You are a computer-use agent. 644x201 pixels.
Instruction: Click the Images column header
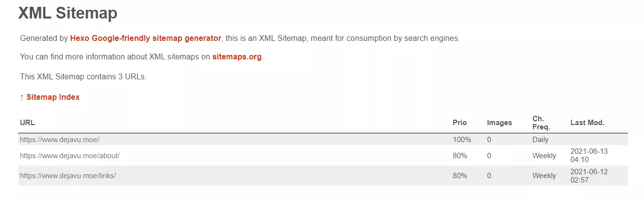(499, 123)
